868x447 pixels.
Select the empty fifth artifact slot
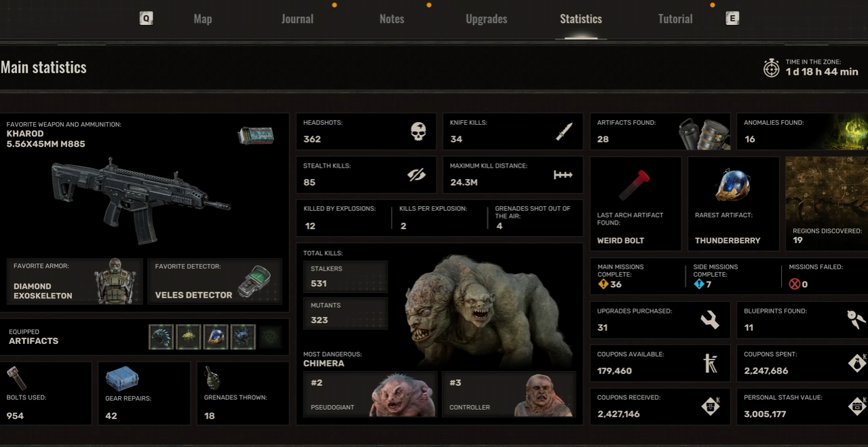[x=269, y=336]
